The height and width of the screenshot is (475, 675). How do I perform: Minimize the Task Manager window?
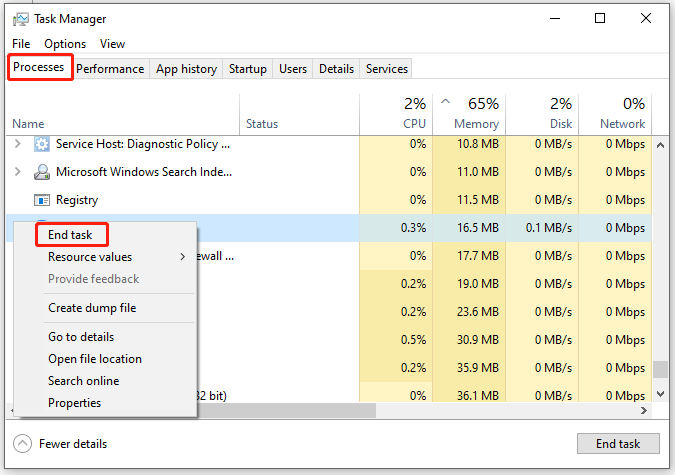[x=555, y=19]
